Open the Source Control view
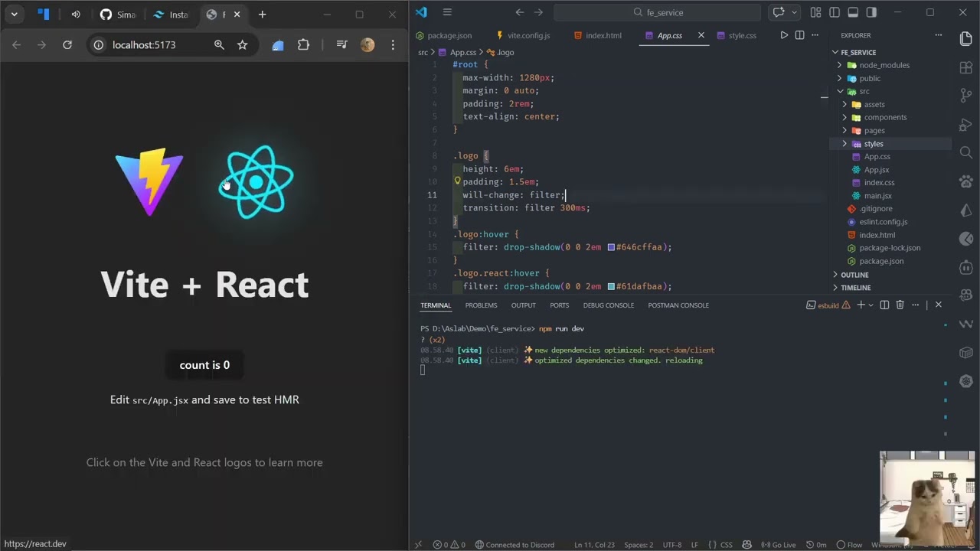 (965, 96)
